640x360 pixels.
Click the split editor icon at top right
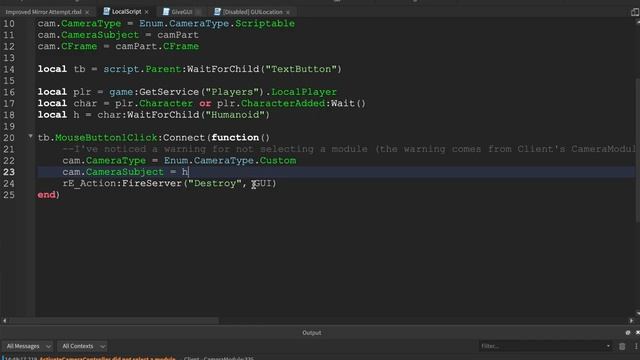click(x=635, y=12)
